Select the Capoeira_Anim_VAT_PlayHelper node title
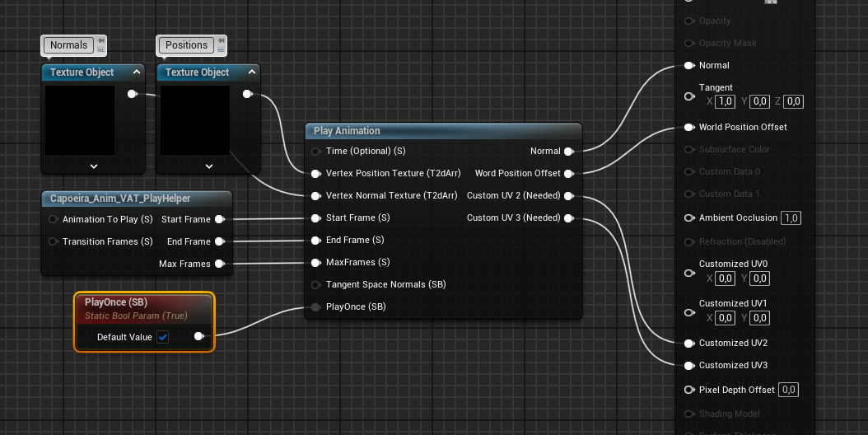This screenshot has width=868, height=435. (120, 199)
